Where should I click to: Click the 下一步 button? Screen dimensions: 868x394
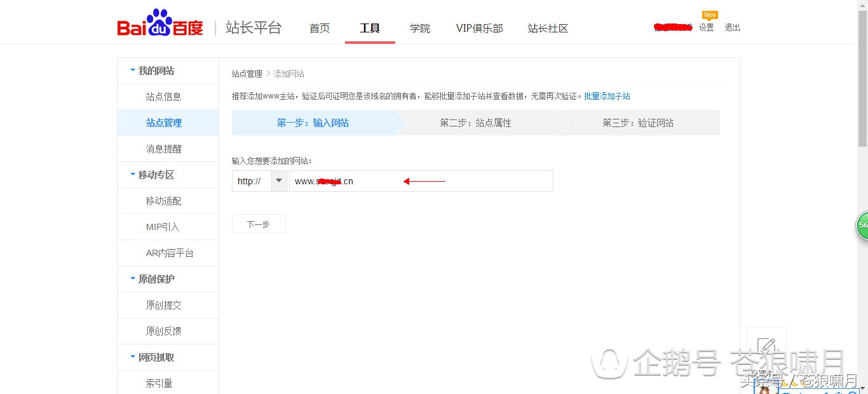(258, 223)
